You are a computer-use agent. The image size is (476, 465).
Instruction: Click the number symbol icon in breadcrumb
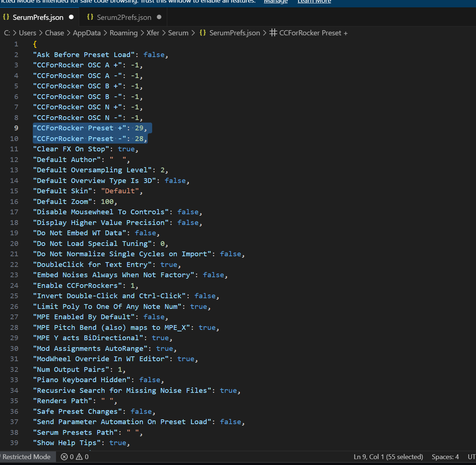pos(273,33)
